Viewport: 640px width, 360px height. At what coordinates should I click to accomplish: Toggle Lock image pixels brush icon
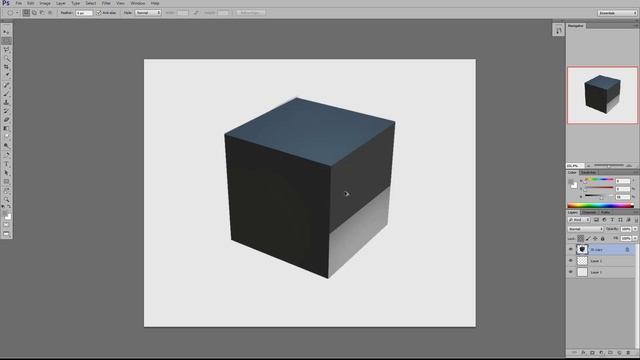coord(588,238)
